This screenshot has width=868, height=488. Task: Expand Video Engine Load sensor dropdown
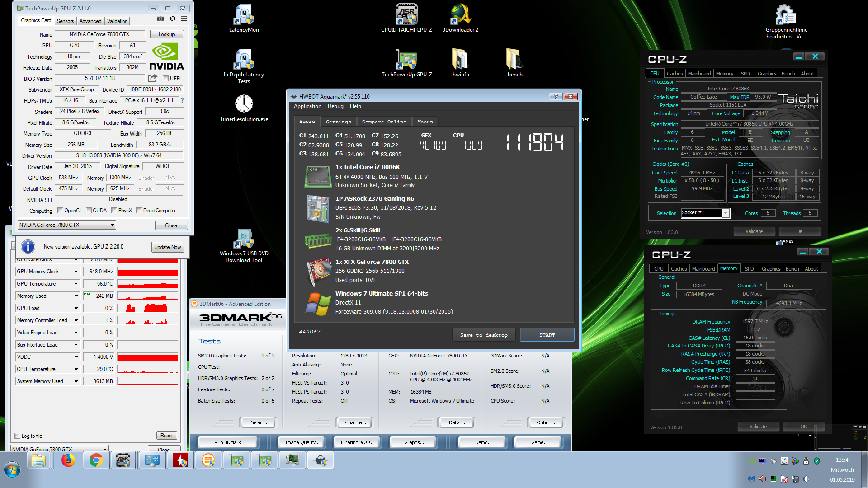click(x=76, y=333)
